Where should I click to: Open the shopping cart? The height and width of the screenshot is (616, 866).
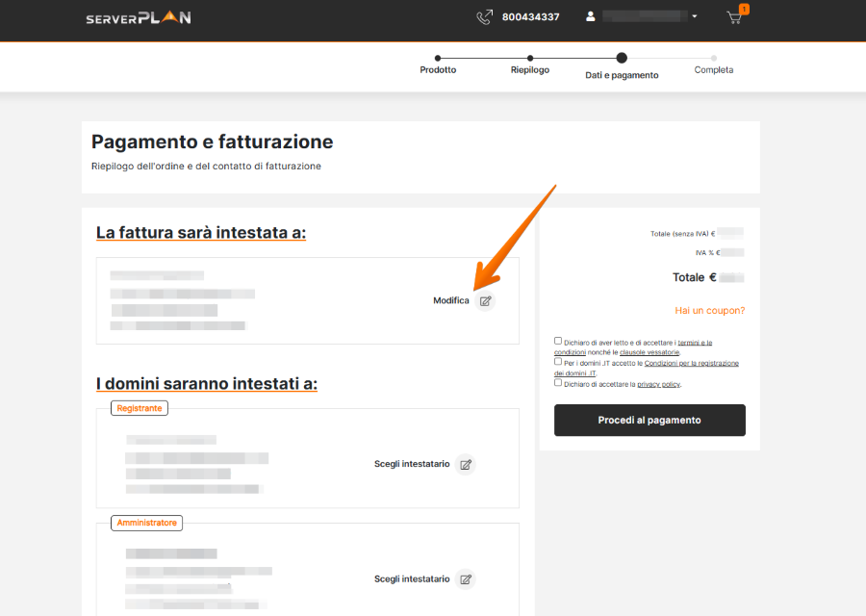[734, 17]
